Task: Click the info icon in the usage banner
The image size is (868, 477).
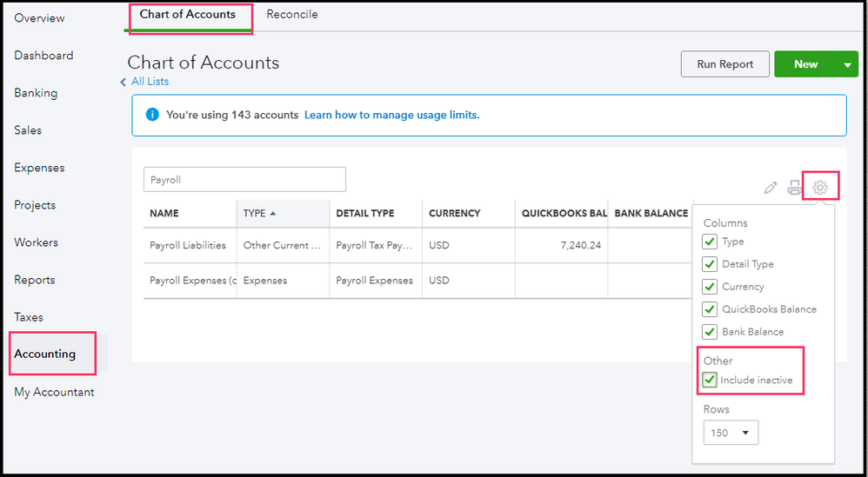Action: coord(151,115)
